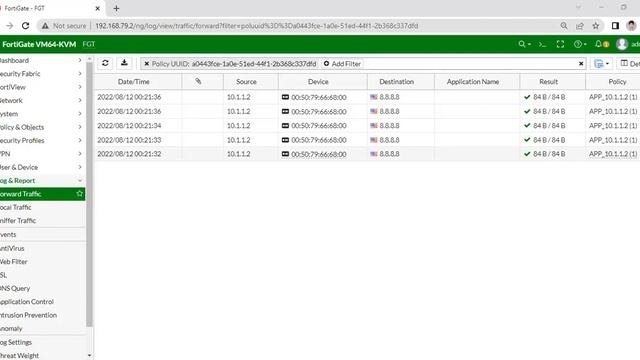The height and width of the screenshot is (360, 640).
Task: Click the Application Name column header
Action: tap(477, 82)
